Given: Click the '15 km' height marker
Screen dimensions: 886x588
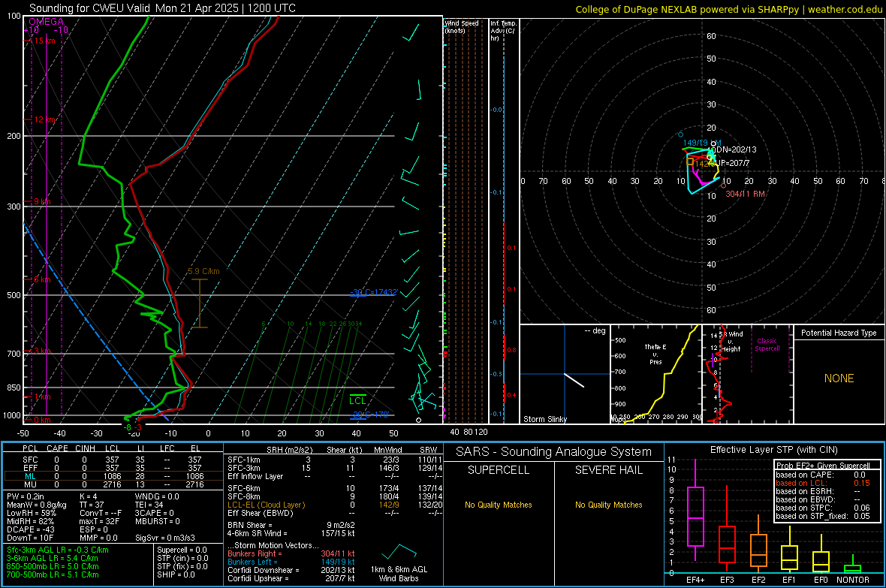Looking at the screenshot, I should pyautogui.click(x=44, y=41).
